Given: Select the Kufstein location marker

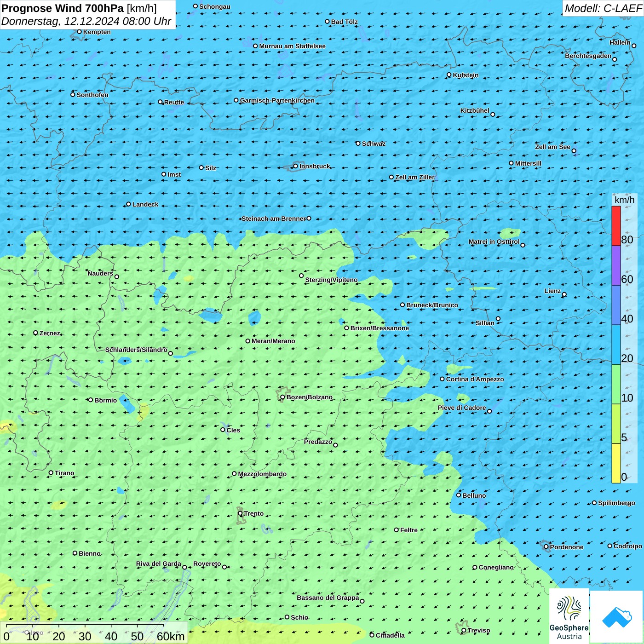Looking at the screenshot, I should click(x=449, y=75).
